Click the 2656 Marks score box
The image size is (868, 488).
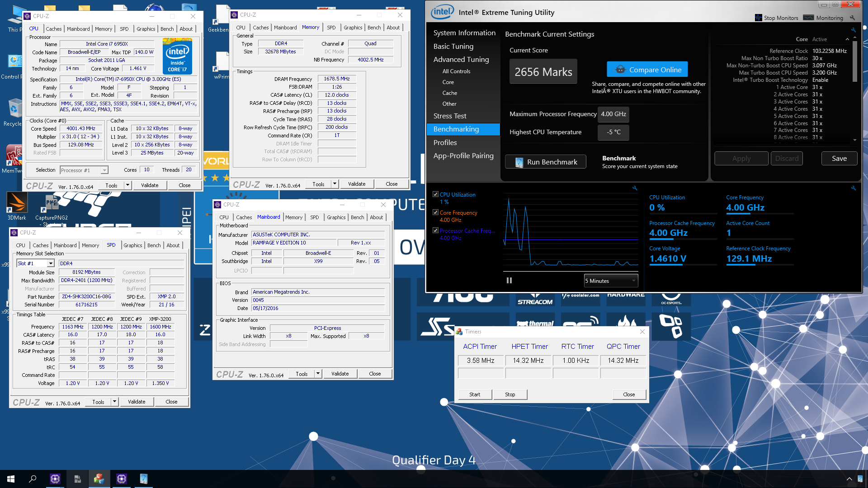[543, 72]
